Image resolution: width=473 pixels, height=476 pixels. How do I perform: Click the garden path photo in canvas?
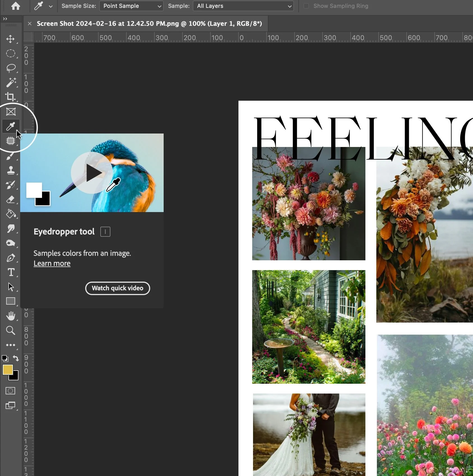point(309,327)
